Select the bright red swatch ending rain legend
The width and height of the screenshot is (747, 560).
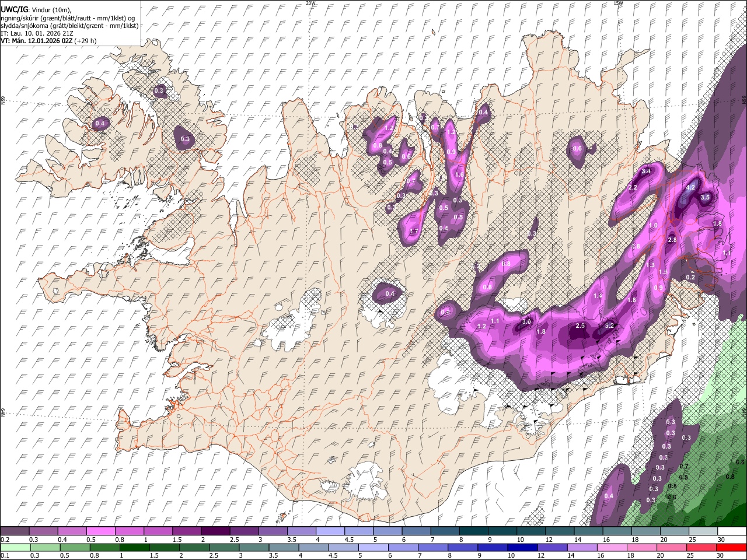[x=732, y=548]
